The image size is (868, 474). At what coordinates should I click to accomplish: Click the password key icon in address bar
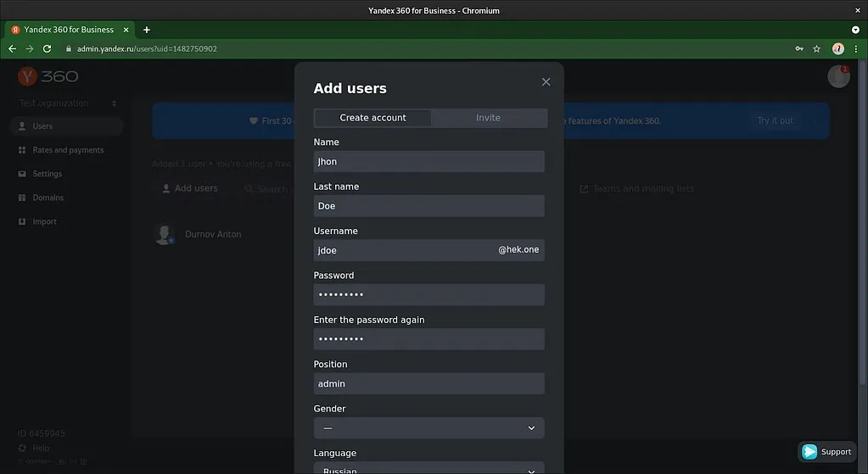(799, 48)
